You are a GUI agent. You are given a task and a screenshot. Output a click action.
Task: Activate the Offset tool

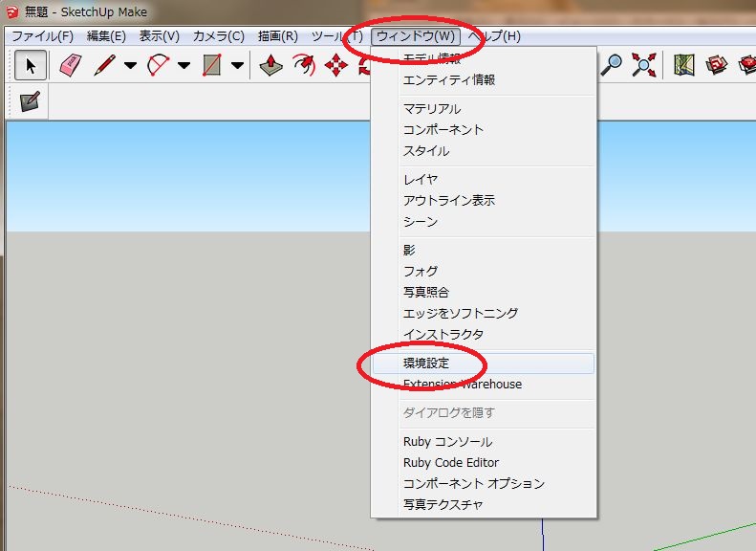click(304, 65)
